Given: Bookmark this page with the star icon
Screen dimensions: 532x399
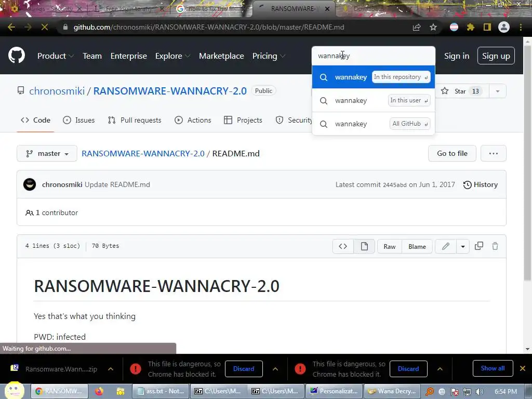Looking at the screenshot, I should (433, 27).
